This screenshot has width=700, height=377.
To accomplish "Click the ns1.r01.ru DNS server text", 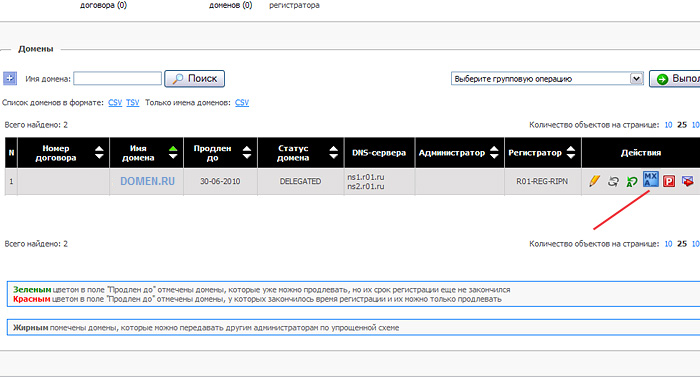I will coord(366,177).
